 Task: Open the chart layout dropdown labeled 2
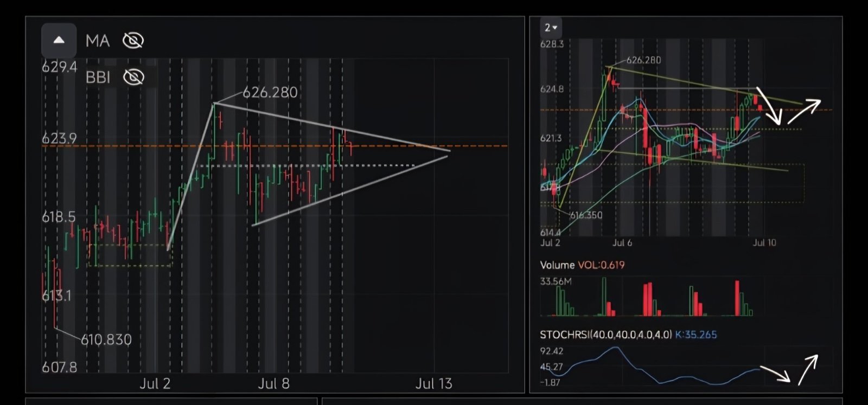551,27
